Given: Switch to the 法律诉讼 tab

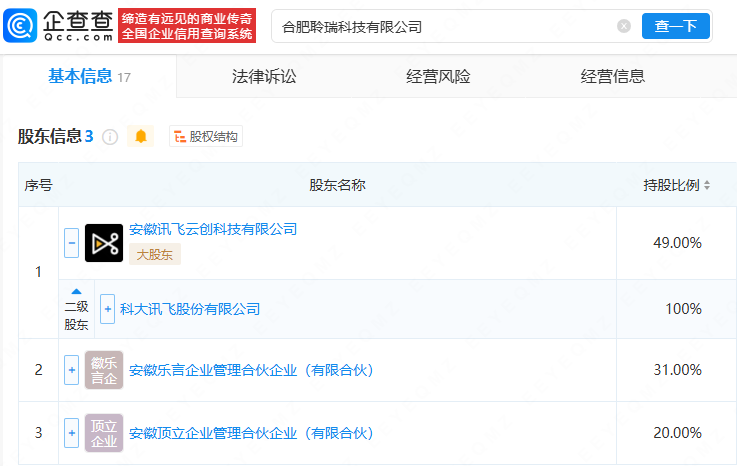Looking at the screenshot, I should [x=264, y=76].
